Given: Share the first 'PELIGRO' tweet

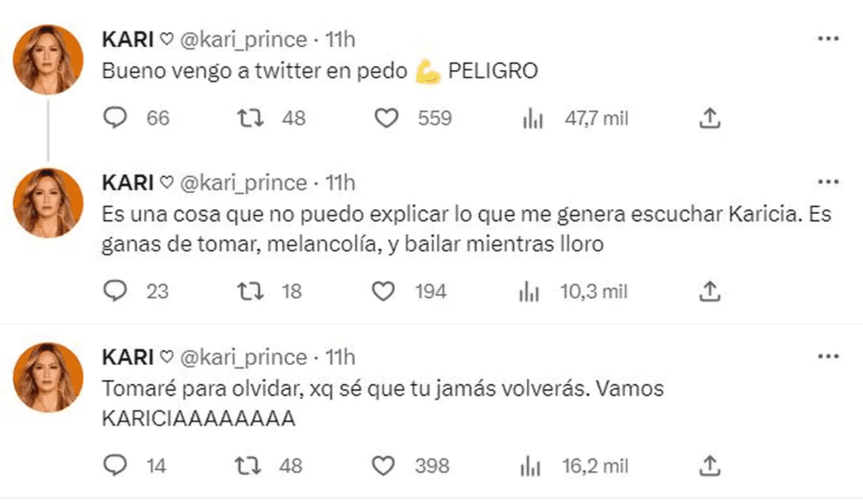Looking at the screenshot, I should pyautogui.click(x=710, y=119).
